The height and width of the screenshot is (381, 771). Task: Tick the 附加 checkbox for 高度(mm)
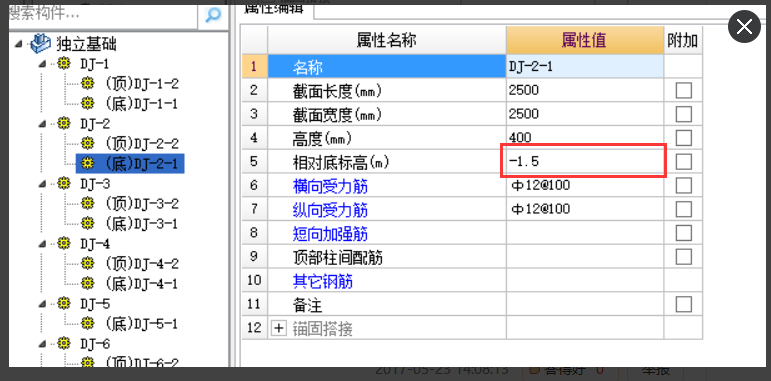pos(683,138)
